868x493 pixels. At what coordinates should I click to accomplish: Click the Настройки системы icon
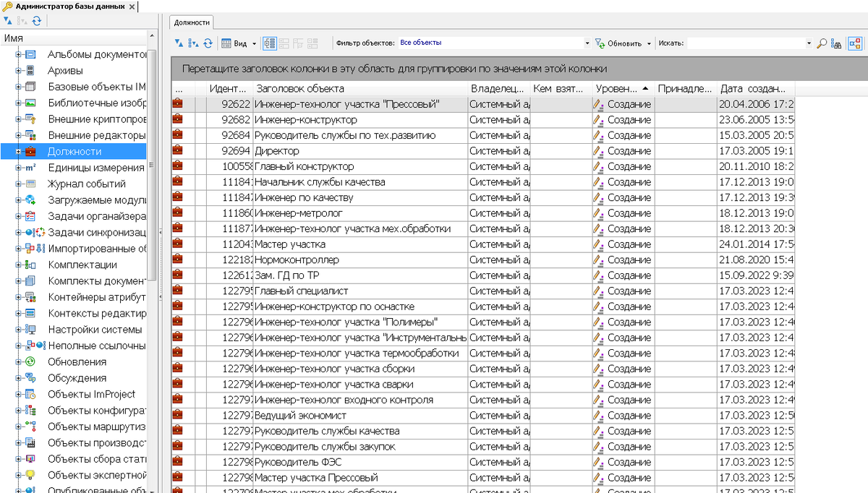coord(30,330)
